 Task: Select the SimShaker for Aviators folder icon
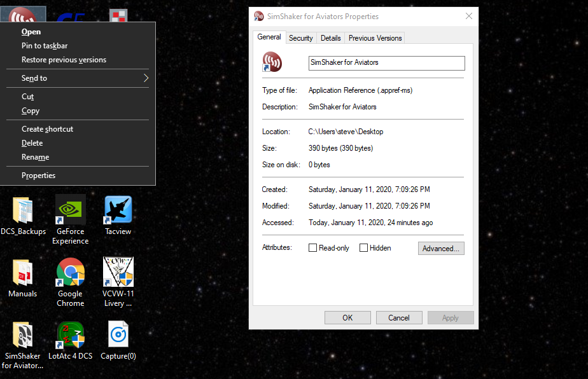pyautogui.click(x=22, y=334)
